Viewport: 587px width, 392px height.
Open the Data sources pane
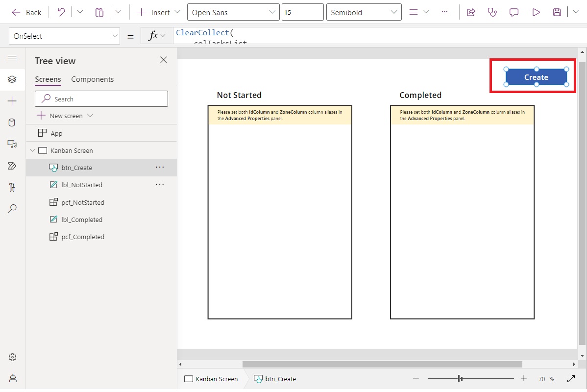point(12,122)
